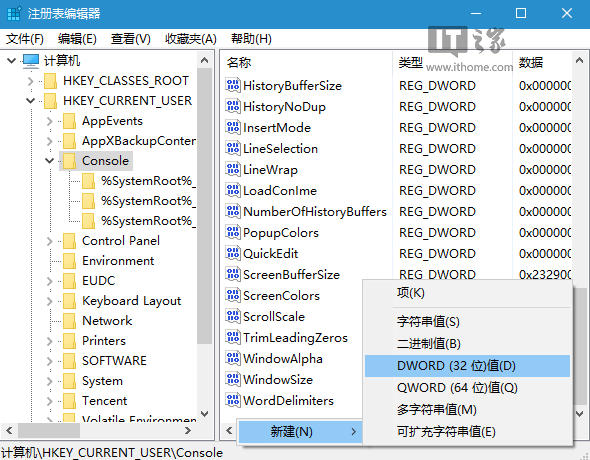The width and height of the screenshot is (590, 460).
Task: Click the tree pane scroll-down arrow
Action: click(x=204, y=414)
